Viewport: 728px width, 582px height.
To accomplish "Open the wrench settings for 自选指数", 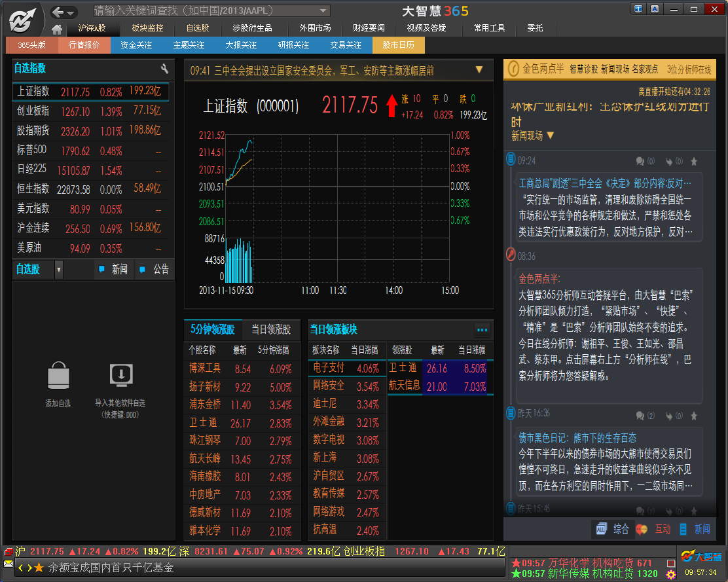I will [x=164, y=69].
